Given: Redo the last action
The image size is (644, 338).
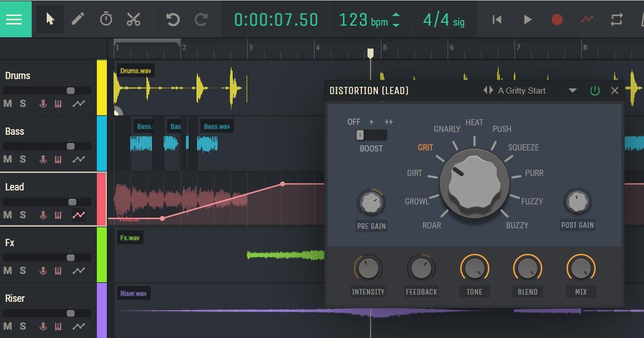Looking at the screenshot, I should point(201,19).
